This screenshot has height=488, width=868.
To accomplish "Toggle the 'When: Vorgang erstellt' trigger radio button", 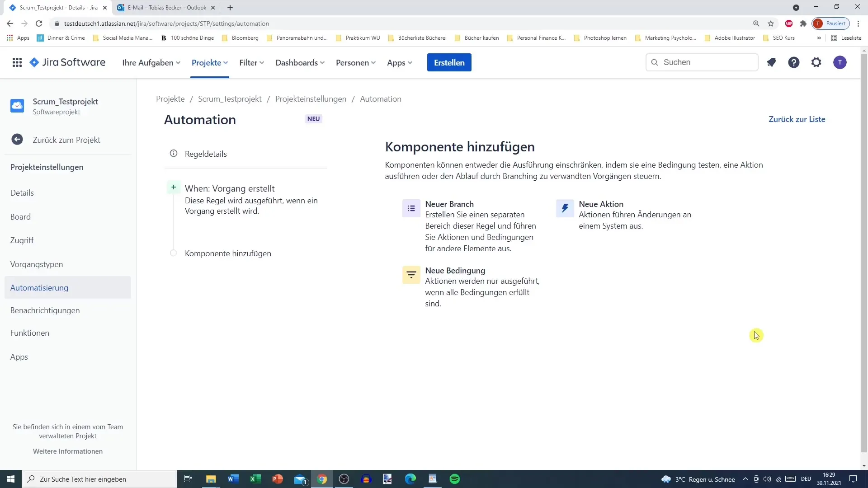I will [174, 187].
